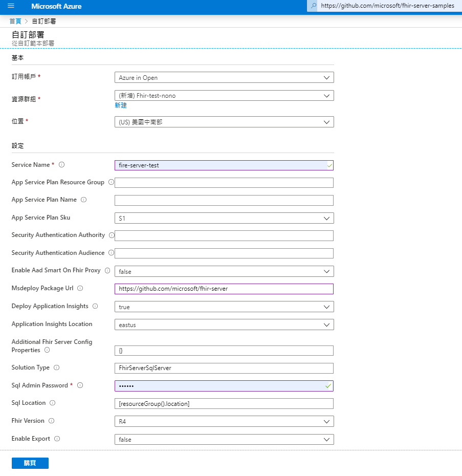Show info for Fhir Version
The width and height of the screenshot is (462, 476).
[x=51, y=421]
